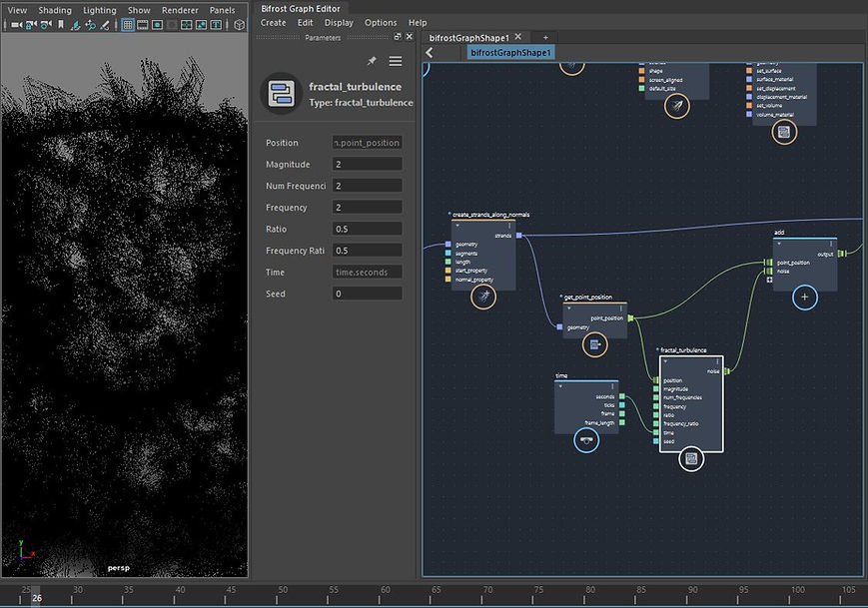The image size is (868, 608).
Task: Open the time node options dots
Action: click(x=612, y=386)
